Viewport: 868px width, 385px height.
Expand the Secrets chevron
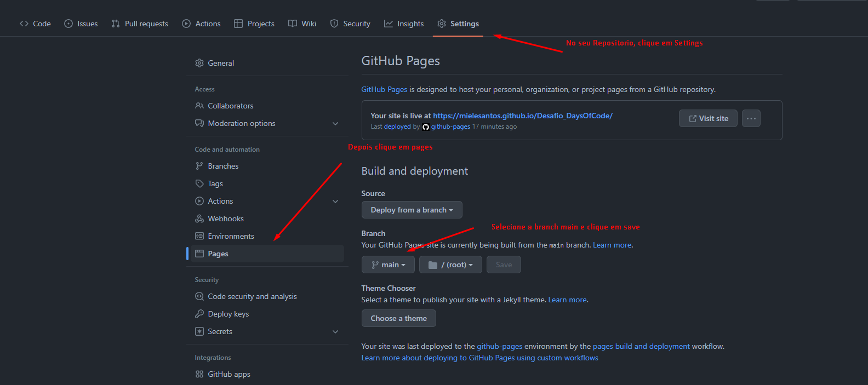tap(335, 332)
